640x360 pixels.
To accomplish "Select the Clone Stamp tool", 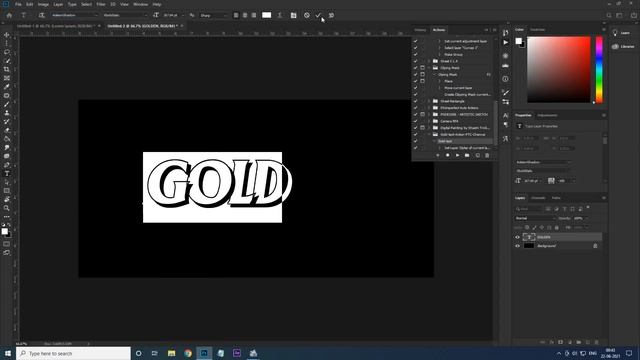I will coord(7,113).
